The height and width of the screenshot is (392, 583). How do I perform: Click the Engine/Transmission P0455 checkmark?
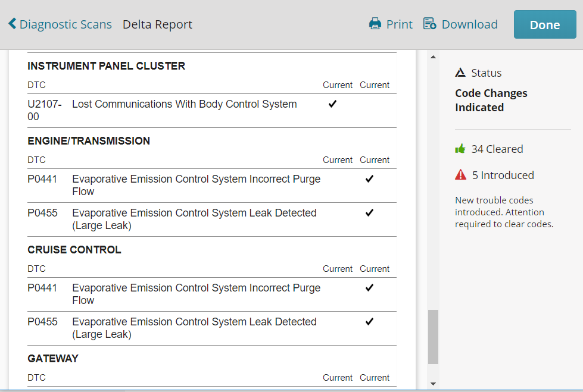click(x=369, y=212)
